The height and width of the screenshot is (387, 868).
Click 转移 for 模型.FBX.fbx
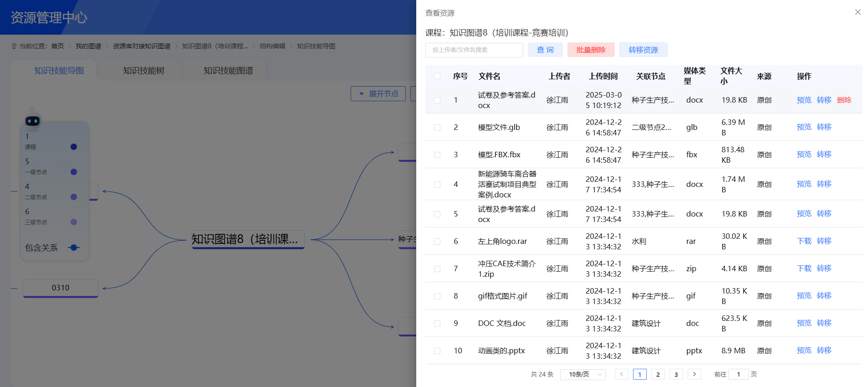point(824,154)
